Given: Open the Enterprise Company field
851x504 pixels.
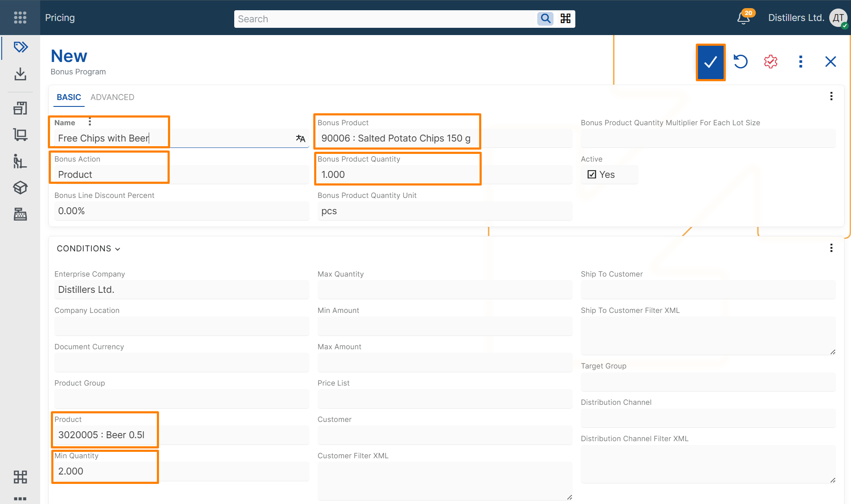Looking at the screenshot, I should point(181,289).
